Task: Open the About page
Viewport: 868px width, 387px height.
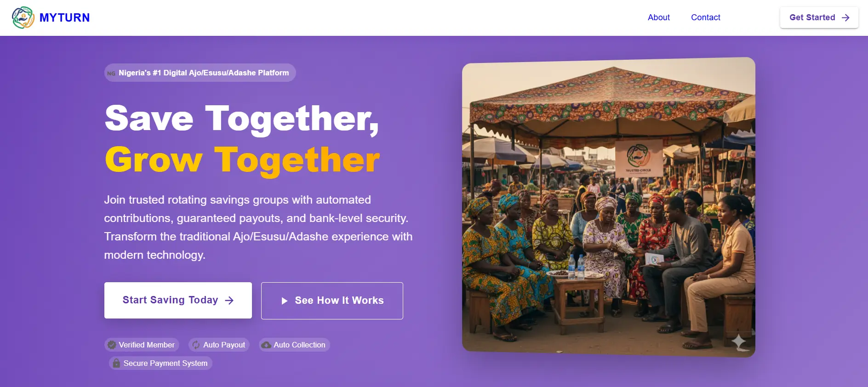Action: click(x=658, y=17)
